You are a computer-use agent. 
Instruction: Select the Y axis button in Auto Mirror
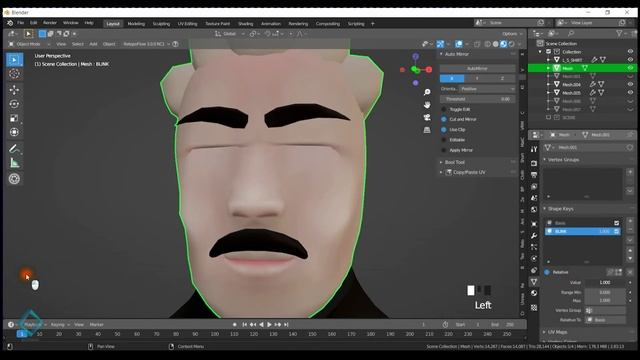coord(477,78)
